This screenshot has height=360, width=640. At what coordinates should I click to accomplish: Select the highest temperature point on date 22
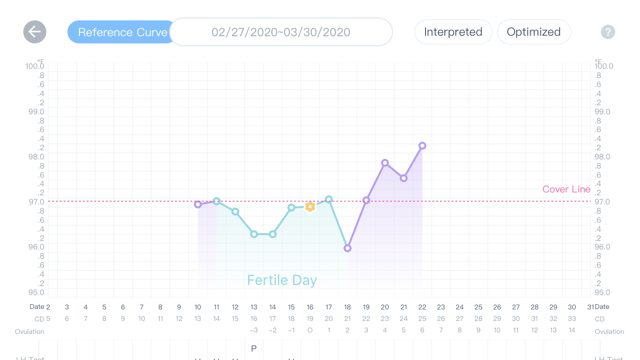coord(422,146)
